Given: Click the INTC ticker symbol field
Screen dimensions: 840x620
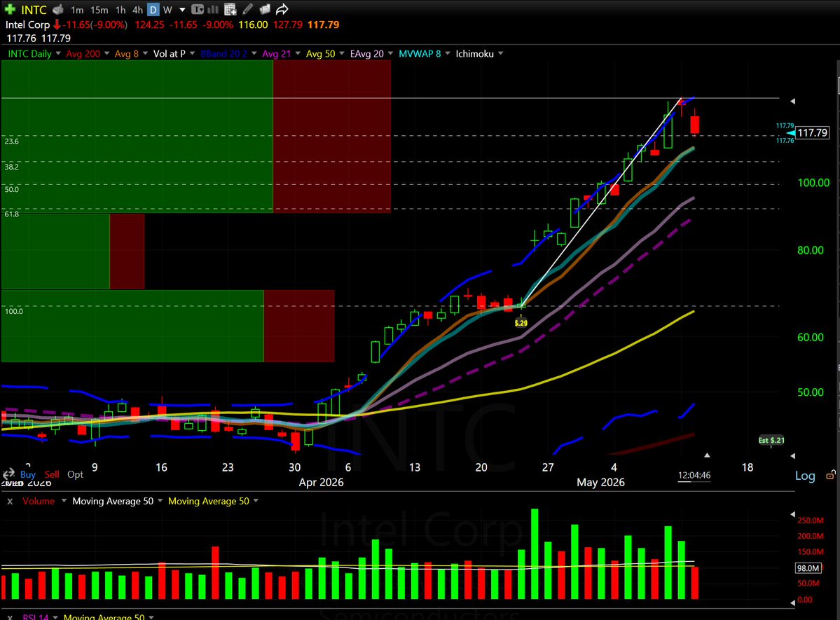Looking at the screenshot, I should click(x=34, y=10).
